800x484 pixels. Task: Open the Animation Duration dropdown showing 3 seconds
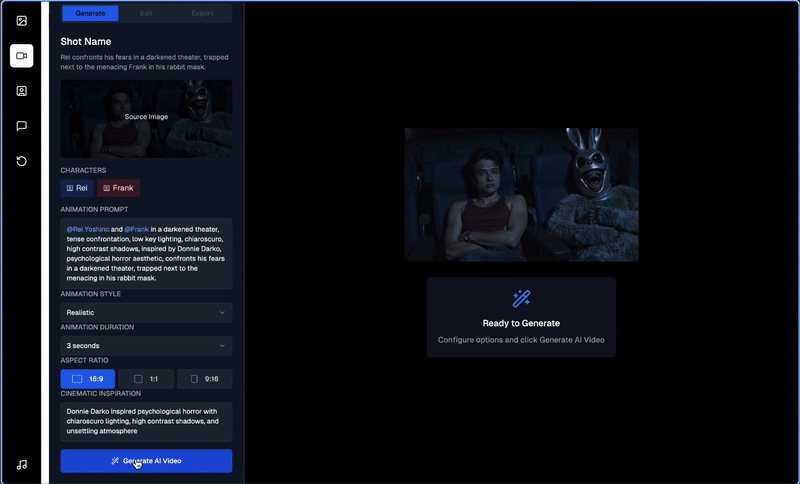click(x=146, y=345)
